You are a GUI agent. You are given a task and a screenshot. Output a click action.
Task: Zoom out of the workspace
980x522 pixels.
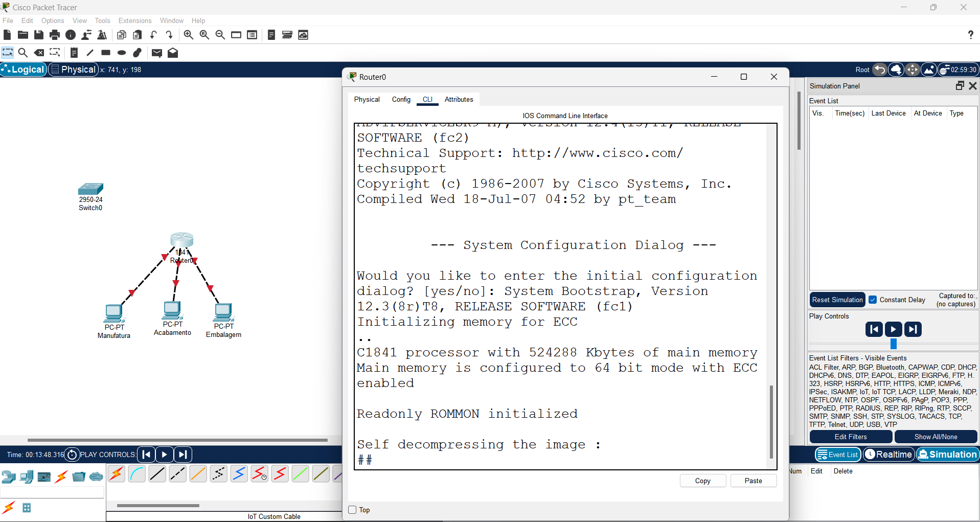(220, 35)
